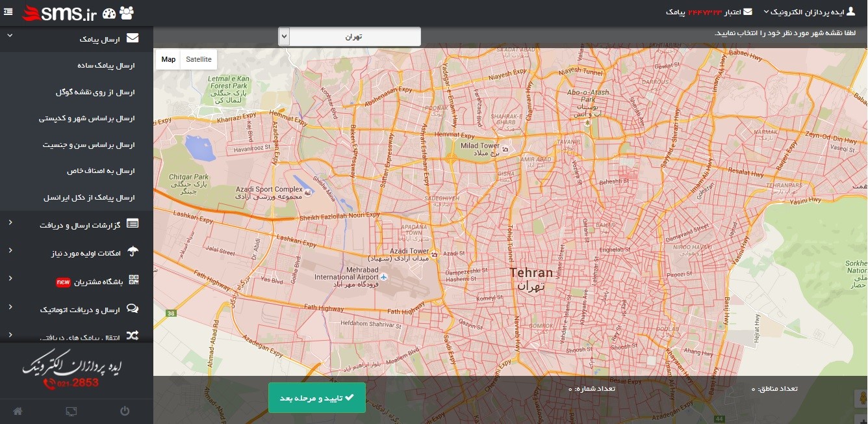This screenshot has height=424, width=868.
Task: Select ارسال از روی نقشه گوگل
Action: [x=95, y=92]
